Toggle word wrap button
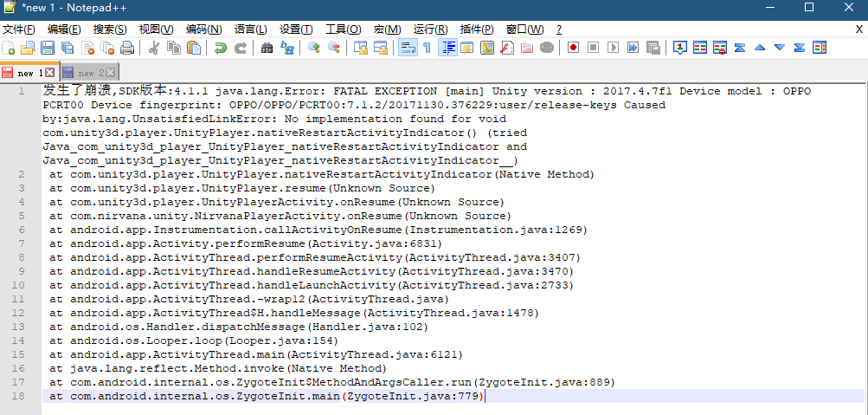 (x=408, y=49)
